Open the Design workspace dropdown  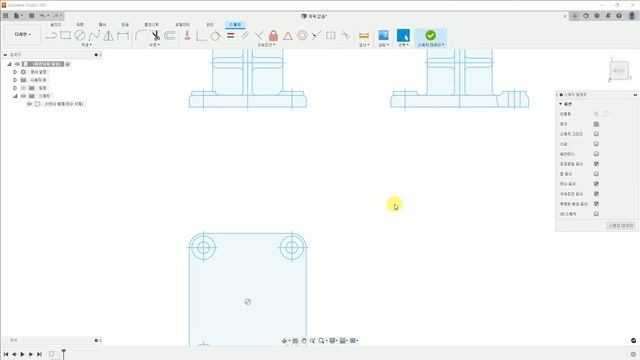[22, 35]
